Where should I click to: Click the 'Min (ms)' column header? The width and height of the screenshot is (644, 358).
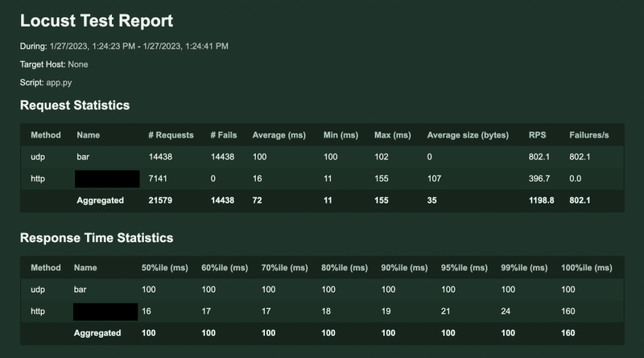(341, 135)
